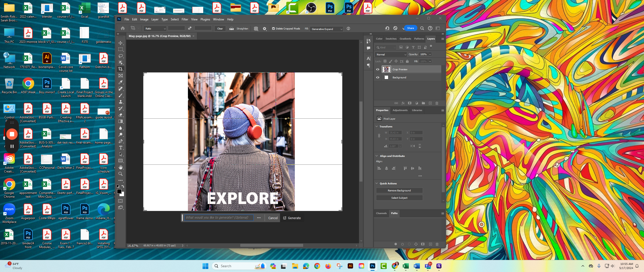This screenshot has width=644, height=272.
Task: Select the Clone Stamp tool
Action: tap(120, 102)
